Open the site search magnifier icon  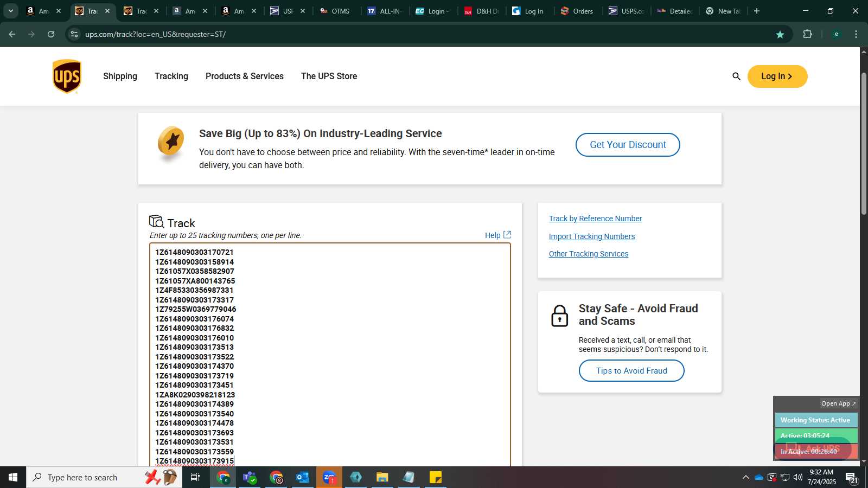(x=736, y=76)
